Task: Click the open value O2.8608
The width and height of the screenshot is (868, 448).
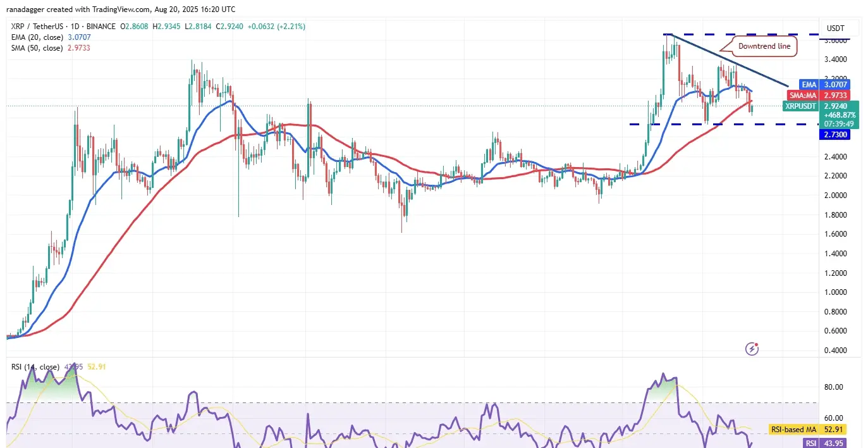Action: pyautogui.click(x=133, y=27)
